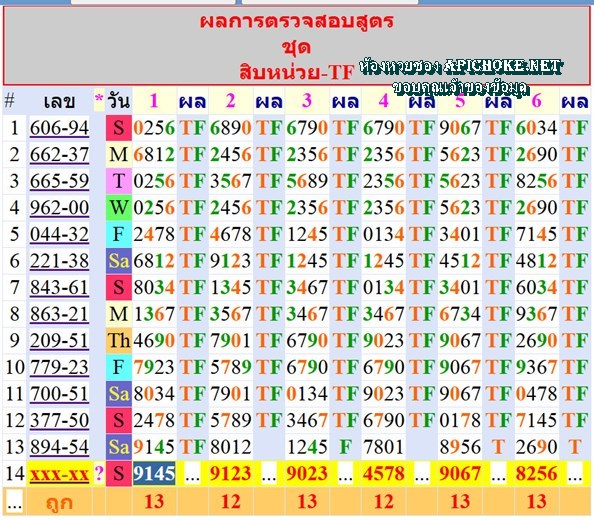Click the pink asterisk column header
Viewport: 594px width, 520px height.
point(99,99)
